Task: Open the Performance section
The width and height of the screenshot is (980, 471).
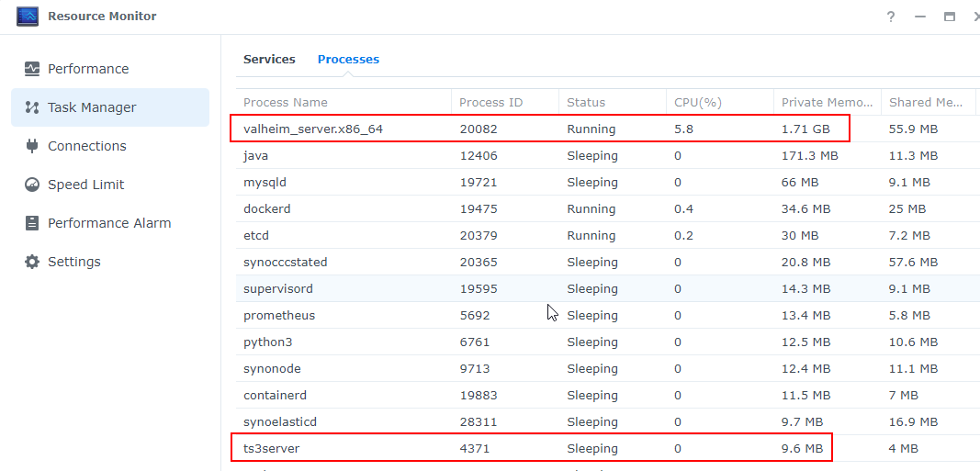Action: [110, 69]
